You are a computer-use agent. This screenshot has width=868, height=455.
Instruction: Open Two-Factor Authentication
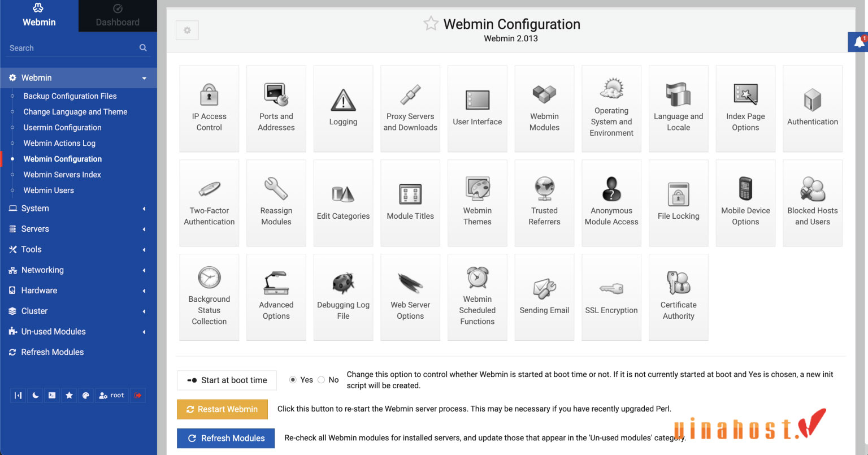coord(209,203)
